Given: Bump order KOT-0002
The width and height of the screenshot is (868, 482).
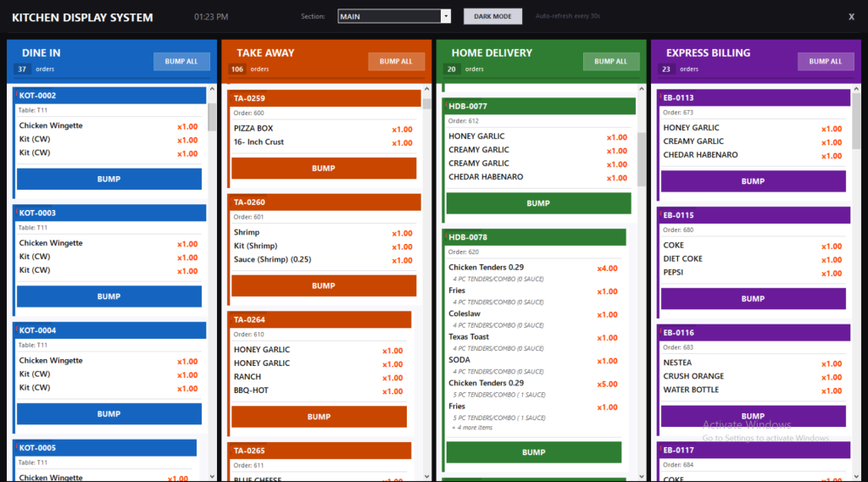Looking at the screenshot, I should [109, 180].
